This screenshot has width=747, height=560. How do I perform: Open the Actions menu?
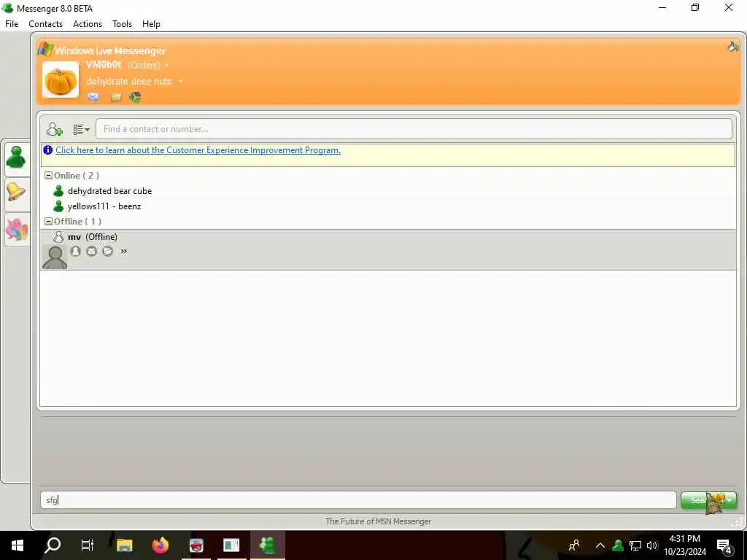point(88,24)
